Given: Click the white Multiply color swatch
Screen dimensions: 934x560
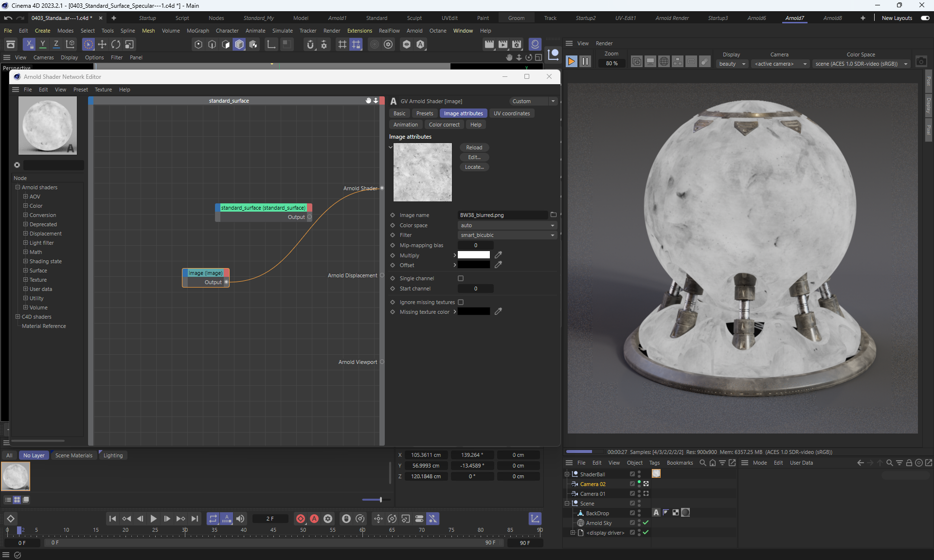Looking at the screenshot, I should (x=473, y=255).
